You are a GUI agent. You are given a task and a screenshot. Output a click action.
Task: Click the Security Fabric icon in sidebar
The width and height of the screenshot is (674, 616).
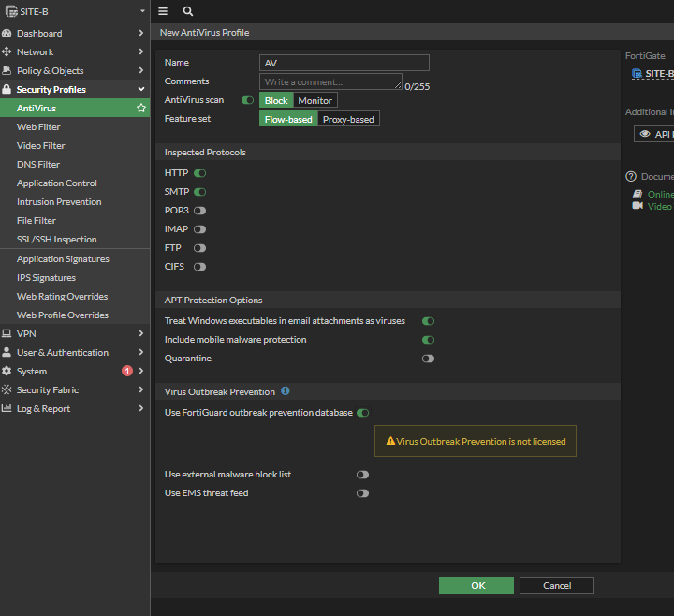(7, 390)
